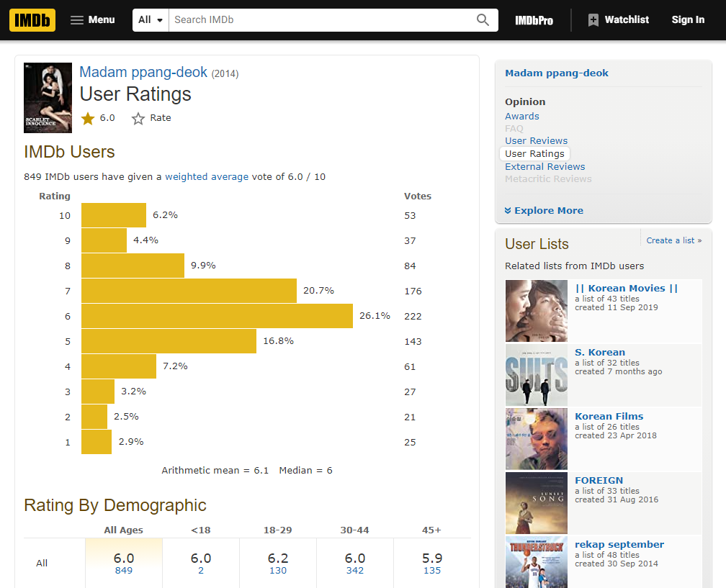Viewport: 726px width, 588px height.
Task: Click the 222 votes value
Action: [x=413, y=316]
